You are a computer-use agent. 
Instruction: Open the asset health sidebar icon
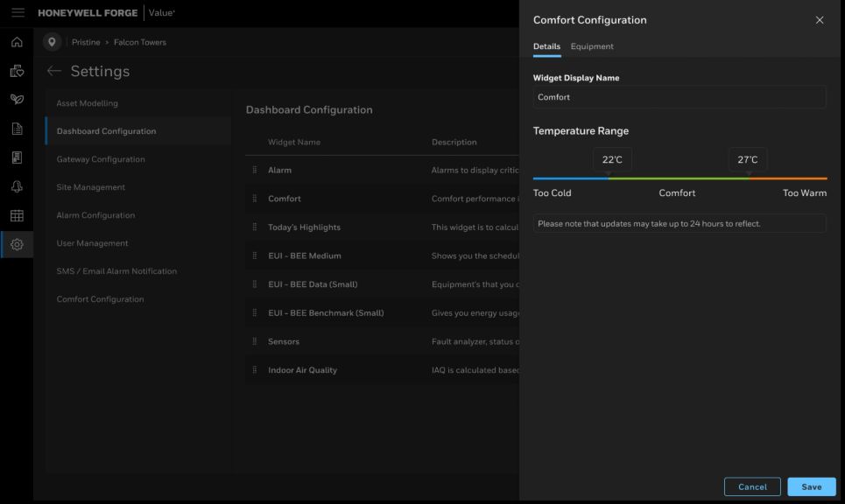[17, 71]
